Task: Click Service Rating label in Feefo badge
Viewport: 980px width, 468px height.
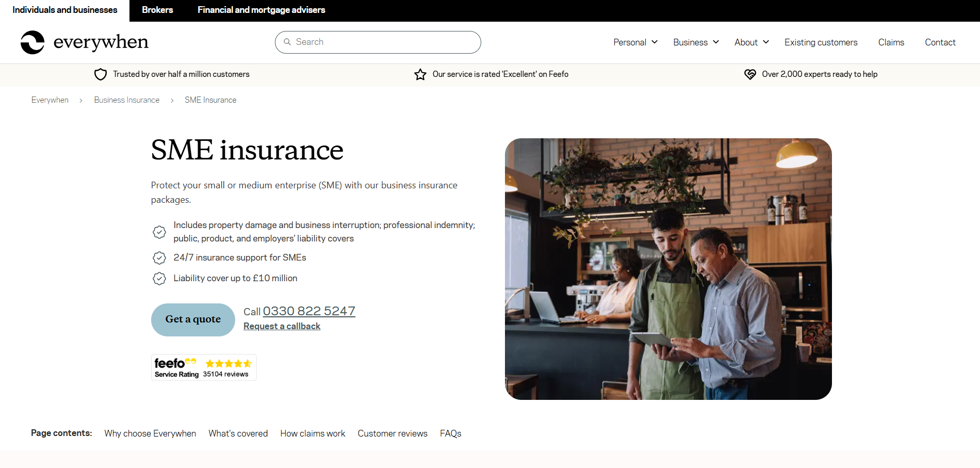Action: pos(176,375)
